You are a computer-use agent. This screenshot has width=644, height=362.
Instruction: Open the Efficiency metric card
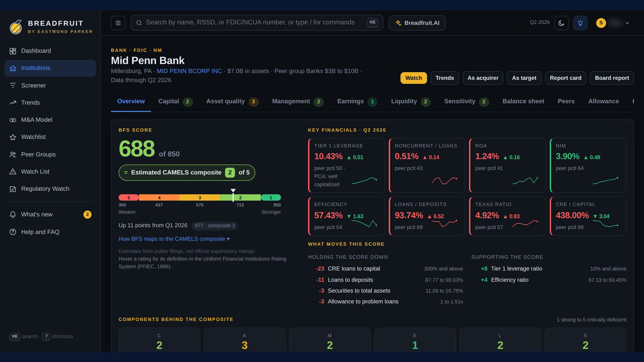click(346, 216)
